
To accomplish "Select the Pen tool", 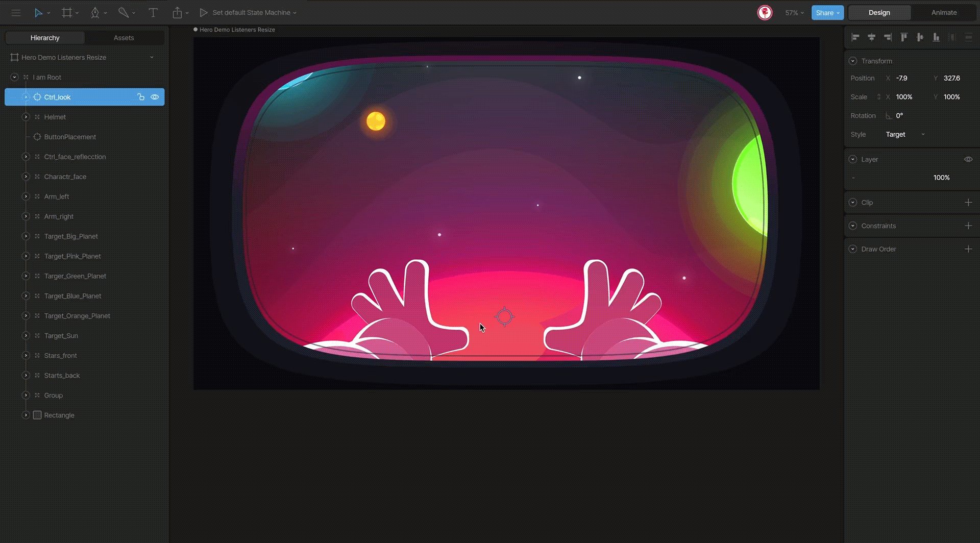I will (95, 13).
